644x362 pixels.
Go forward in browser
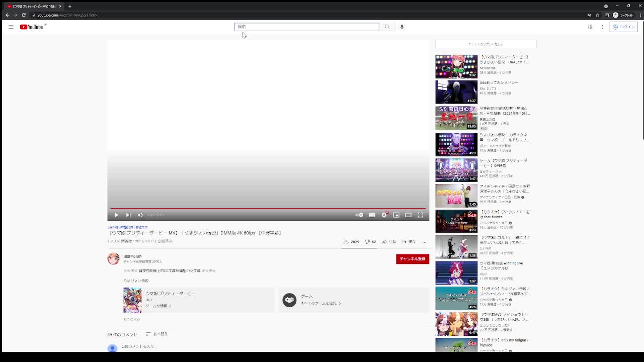coord(16,15)
